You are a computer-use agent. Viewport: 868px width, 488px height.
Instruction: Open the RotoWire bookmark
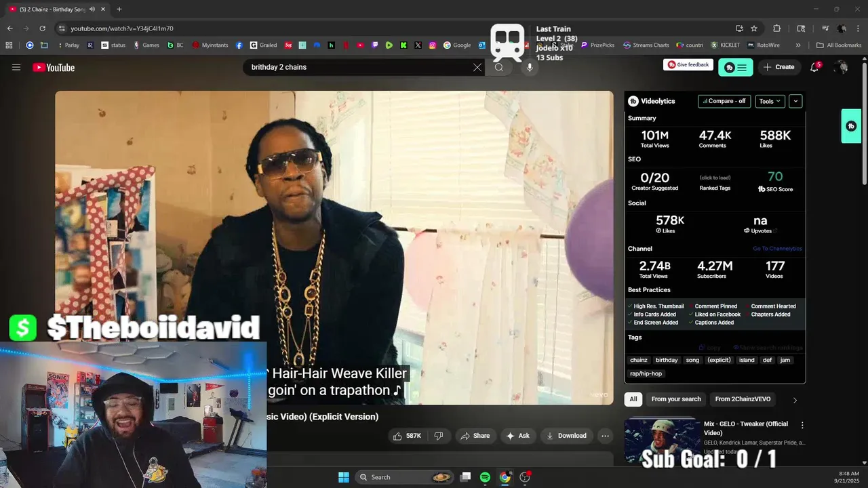763,45
